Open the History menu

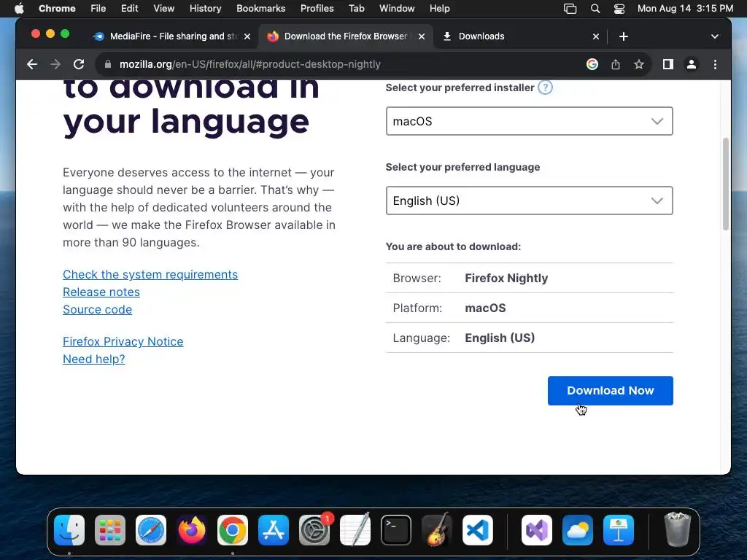coord(205,9)
